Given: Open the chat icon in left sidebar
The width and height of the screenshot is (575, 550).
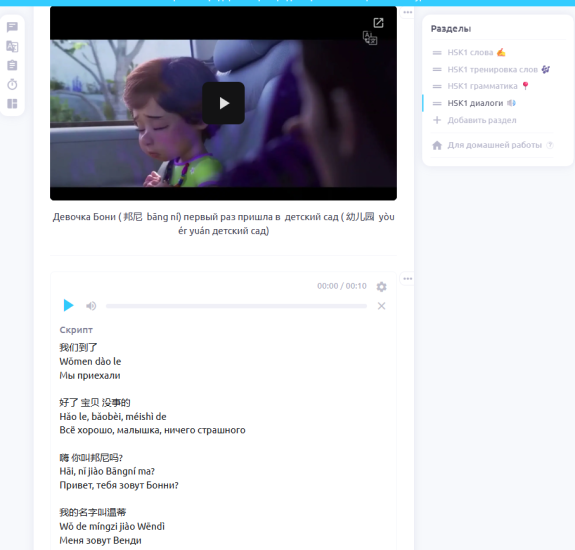Looking at the screenshot, I should [x=12, y=27].
